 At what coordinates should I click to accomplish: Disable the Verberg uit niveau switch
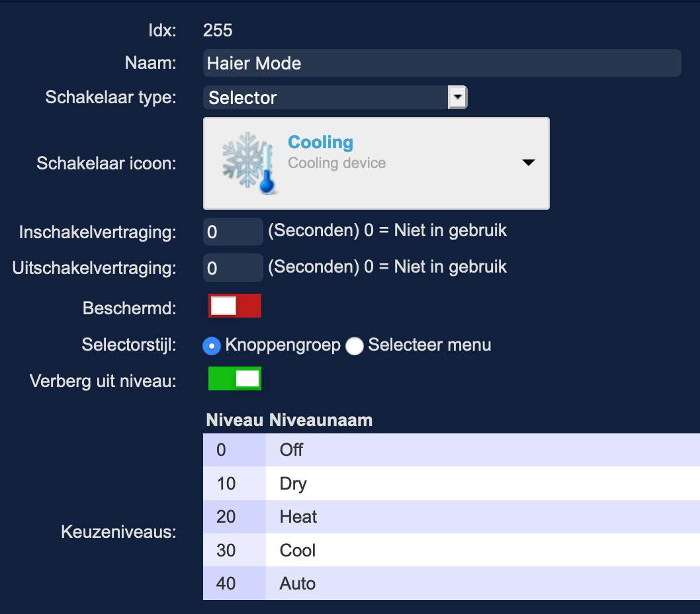pos(235,378)
